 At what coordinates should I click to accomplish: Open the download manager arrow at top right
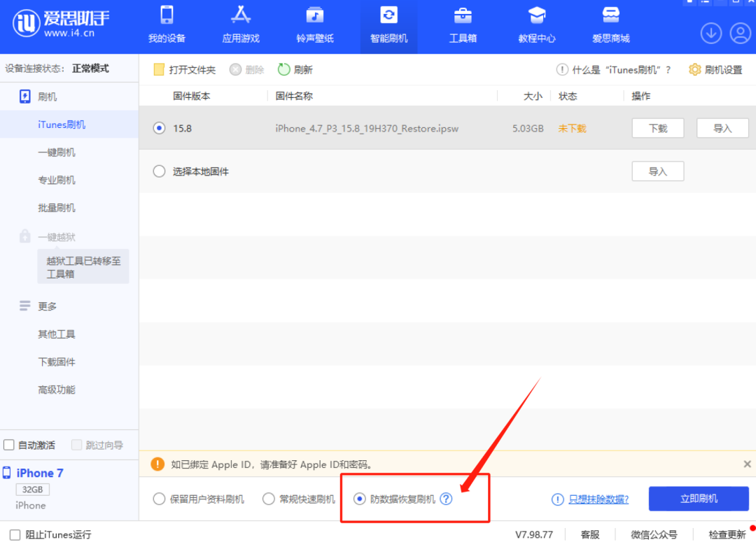tap(711, 33)
